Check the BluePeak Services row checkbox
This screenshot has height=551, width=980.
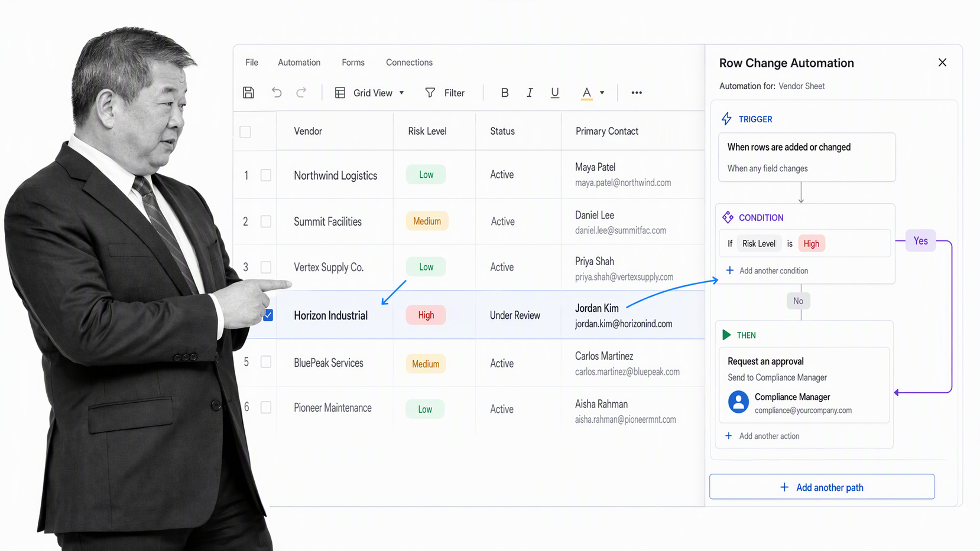266,362
